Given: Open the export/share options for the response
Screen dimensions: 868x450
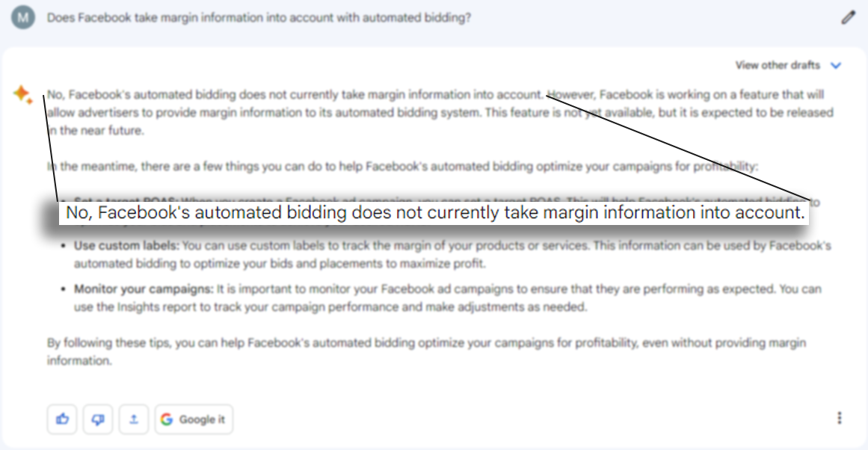Looking at the screenshot, I should point(133,419).
